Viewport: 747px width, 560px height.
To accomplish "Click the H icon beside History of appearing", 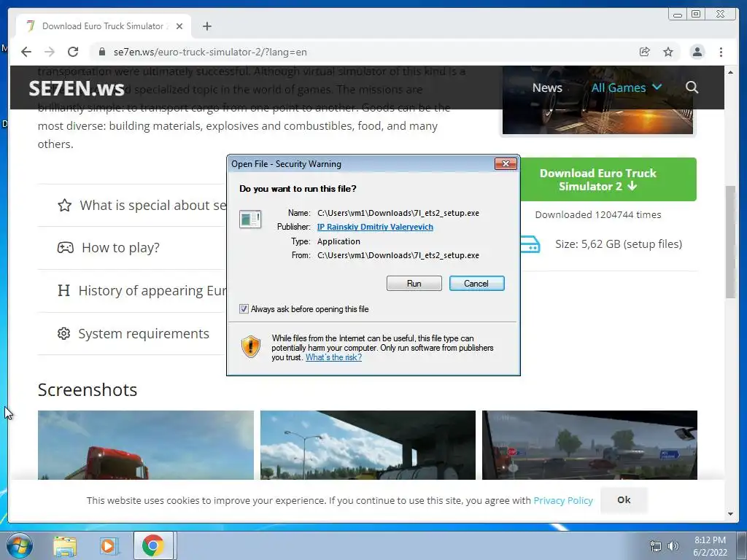I will (x=63, y=290).
